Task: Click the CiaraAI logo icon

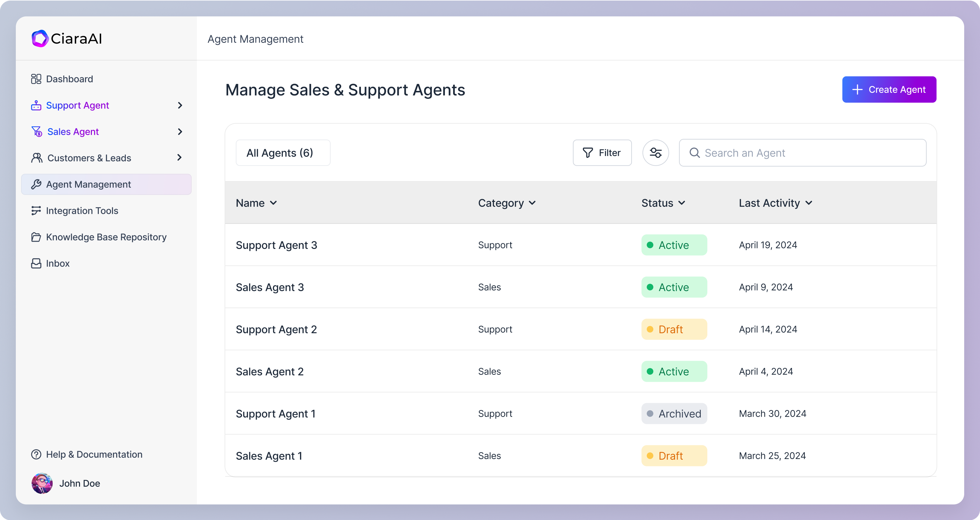Action: pyautogui.click(x=40, y=39)
